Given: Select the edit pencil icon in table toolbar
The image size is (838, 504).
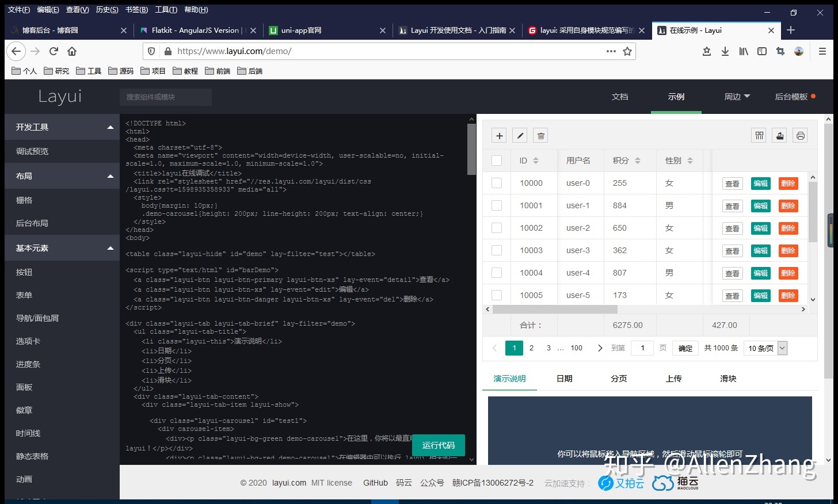Looking at the screenshot, I should point(519,135).
